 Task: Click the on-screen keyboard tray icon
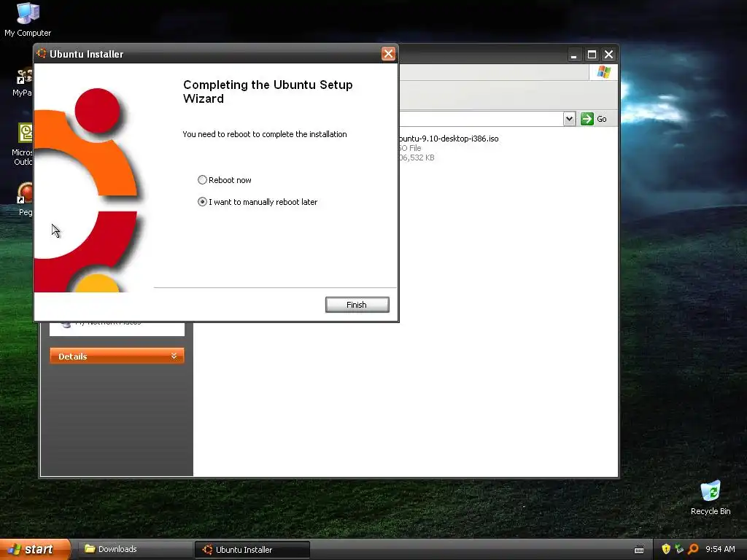639,550
